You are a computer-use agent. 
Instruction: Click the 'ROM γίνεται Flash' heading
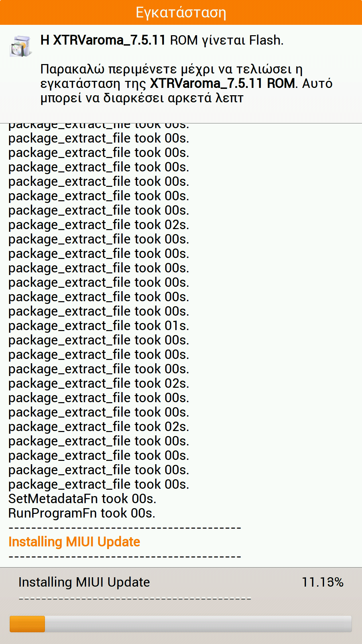[x=162, y=40]
